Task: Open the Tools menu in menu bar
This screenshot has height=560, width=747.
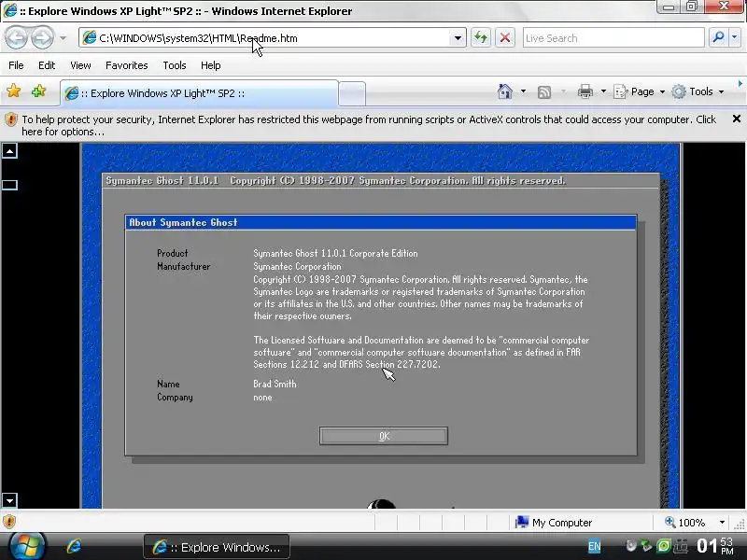Action: [175, 65]
